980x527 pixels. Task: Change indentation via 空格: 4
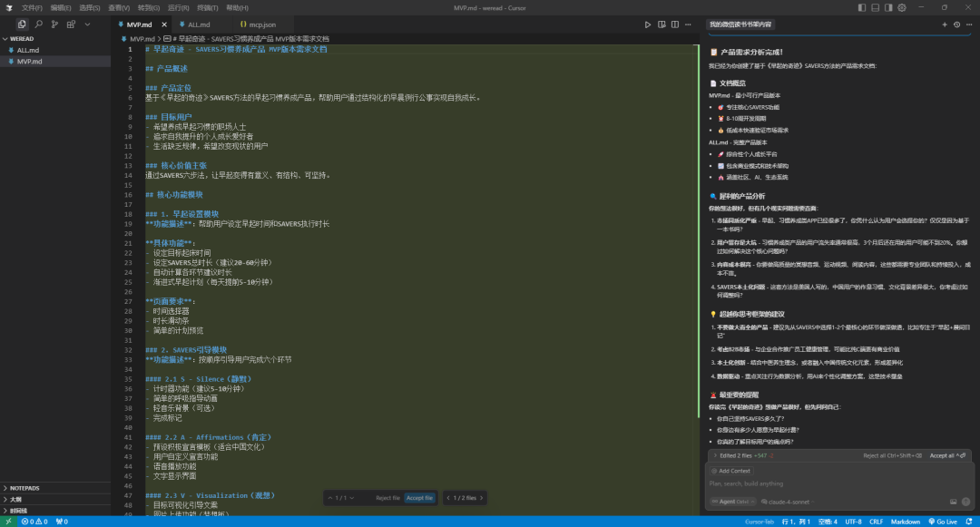click(x=828, y=522)
